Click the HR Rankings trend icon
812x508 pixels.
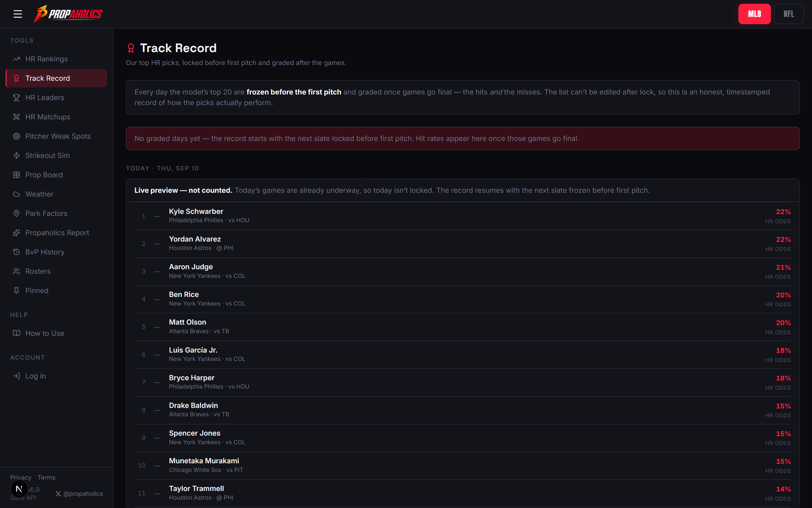pyautogui.click(x=16, y=59)
